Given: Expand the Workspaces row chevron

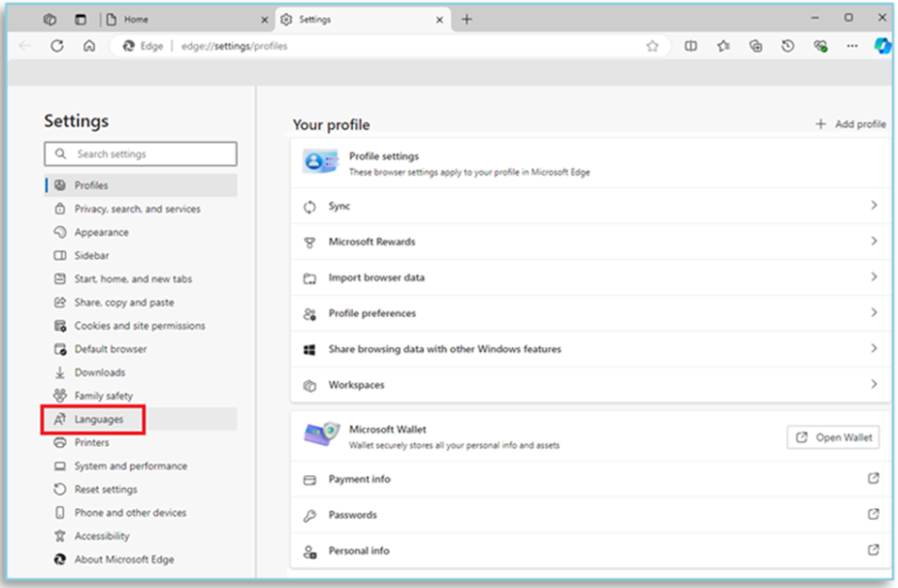Looking at the screenshot, I should point(873,384).
